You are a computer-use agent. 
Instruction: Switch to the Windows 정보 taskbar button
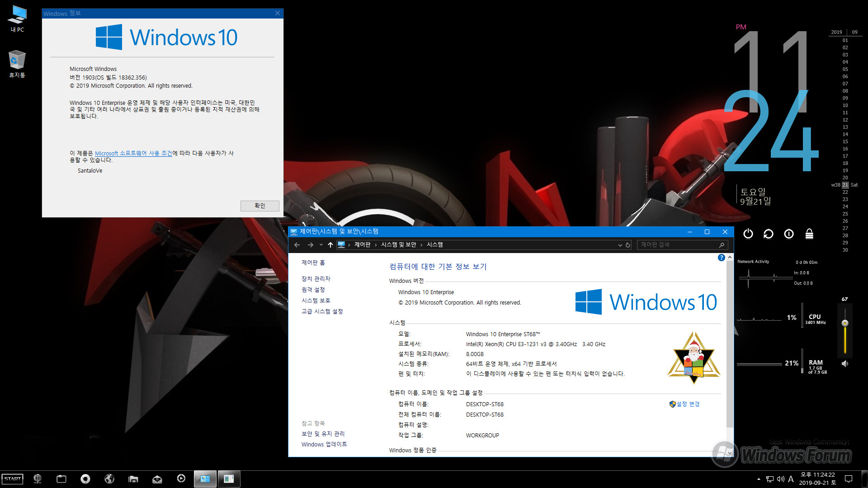pyautogui.click(x=229, y=479)
